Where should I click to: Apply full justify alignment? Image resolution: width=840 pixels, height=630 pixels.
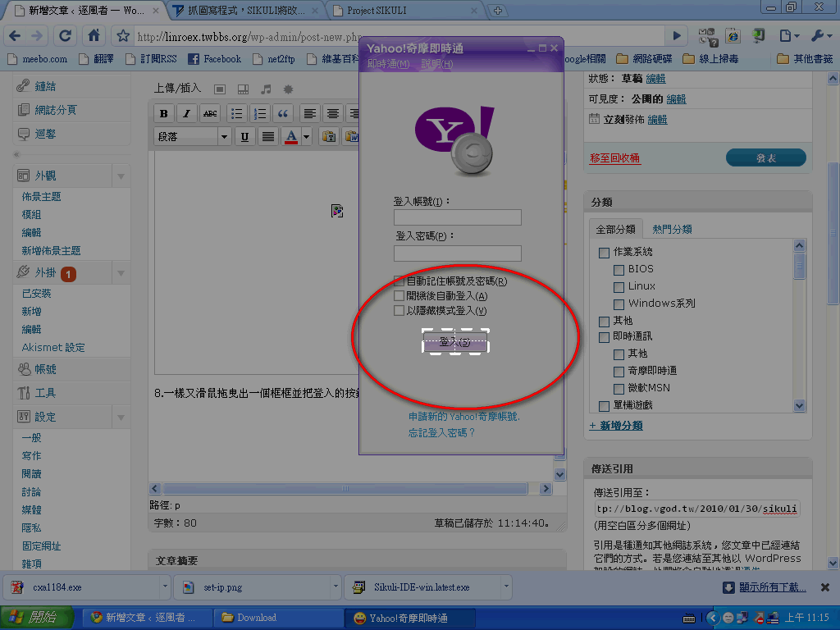[x=268, y=137]
